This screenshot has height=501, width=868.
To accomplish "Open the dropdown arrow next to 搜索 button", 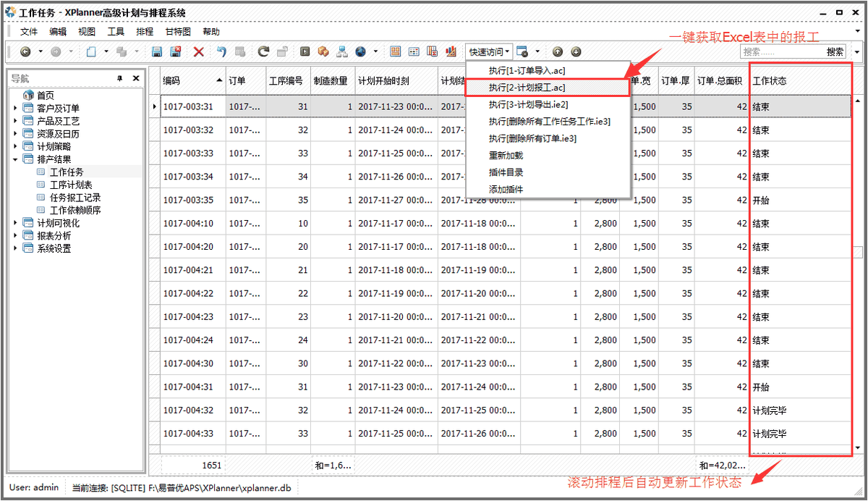I will (857, 52).
